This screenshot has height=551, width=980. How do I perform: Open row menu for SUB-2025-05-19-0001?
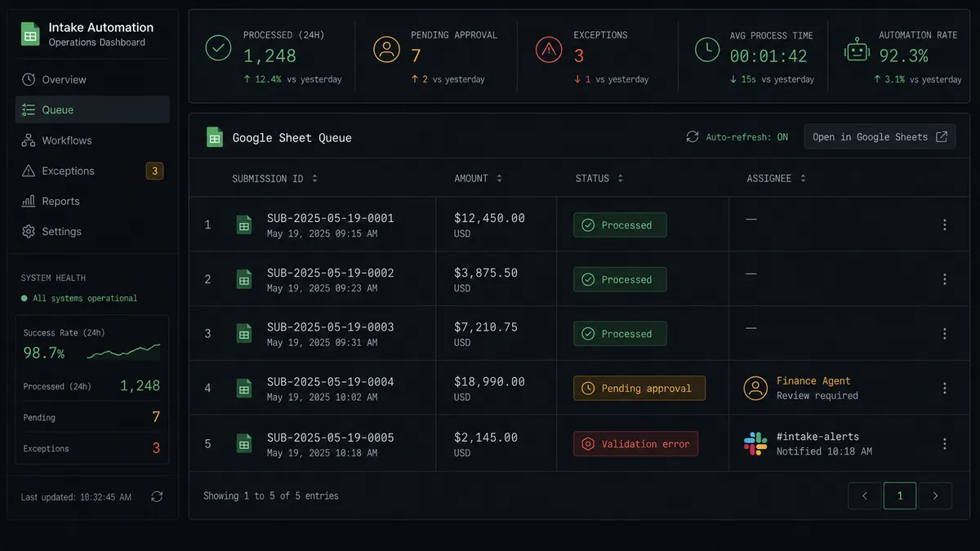point(945,224)
